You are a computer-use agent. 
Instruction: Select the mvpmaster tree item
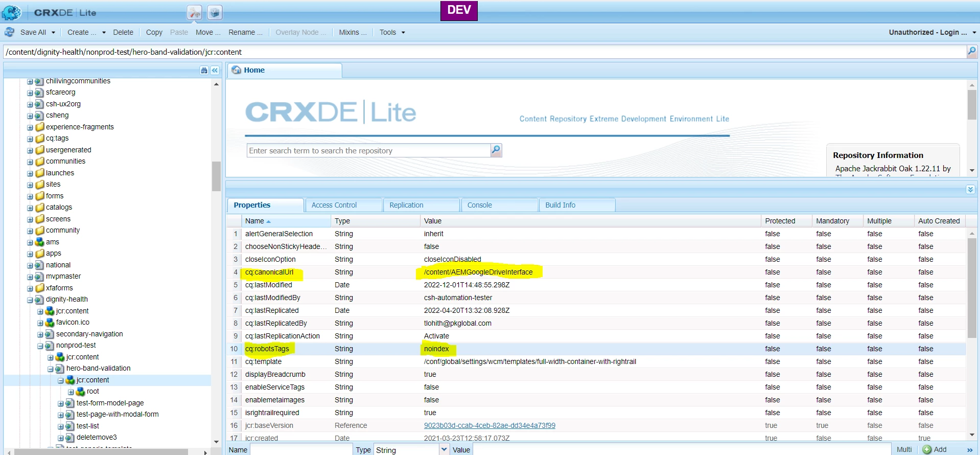coord(63,276)
